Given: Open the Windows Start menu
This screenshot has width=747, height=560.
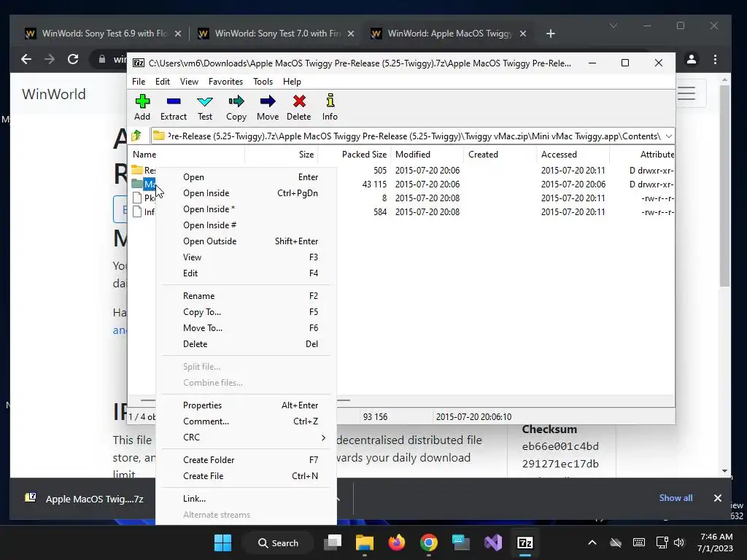Looking at the screenshot, I should 222,542.
